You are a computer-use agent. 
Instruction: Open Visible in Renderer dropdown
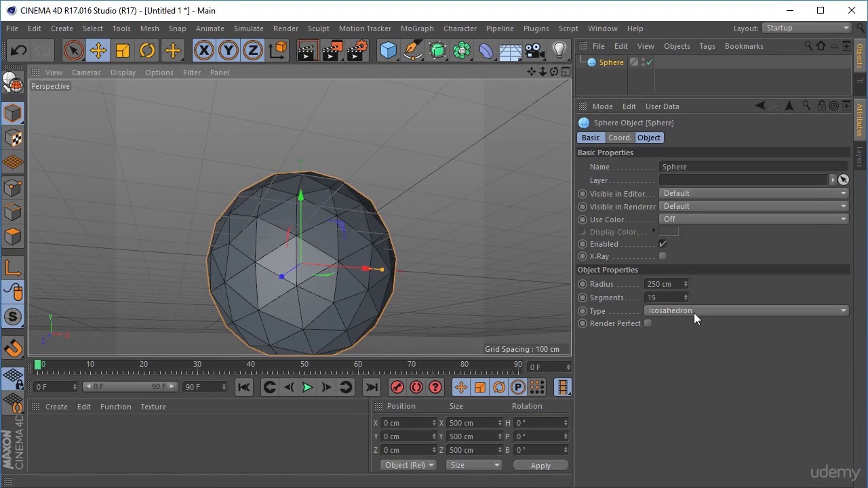pyautogui.click(x=753, y=206)
